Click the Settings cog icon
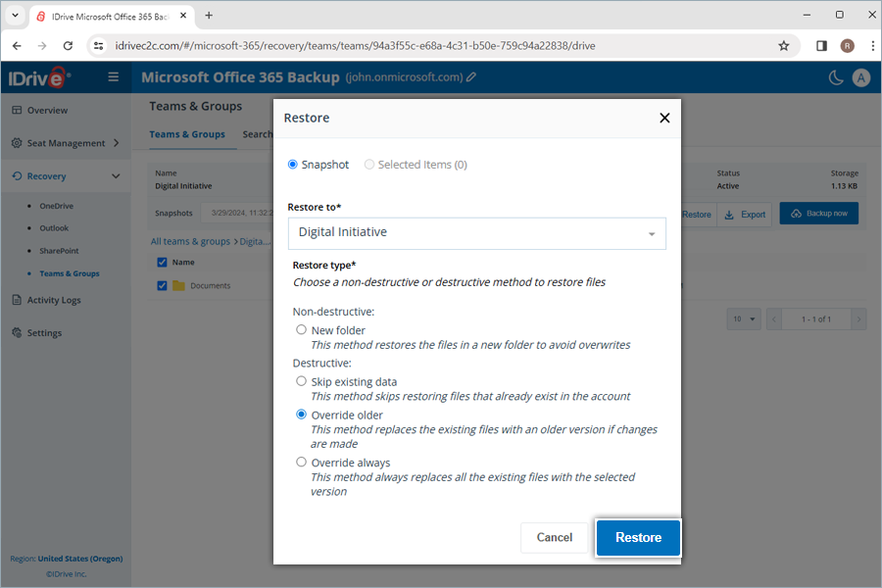 tap(16, 332)
